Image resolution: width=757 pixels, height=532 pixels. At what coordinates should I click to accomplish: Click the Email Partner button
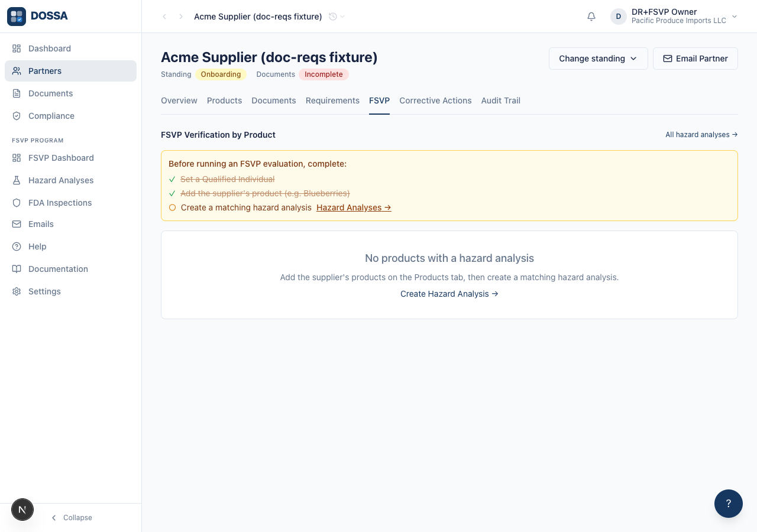pos(695,59)
